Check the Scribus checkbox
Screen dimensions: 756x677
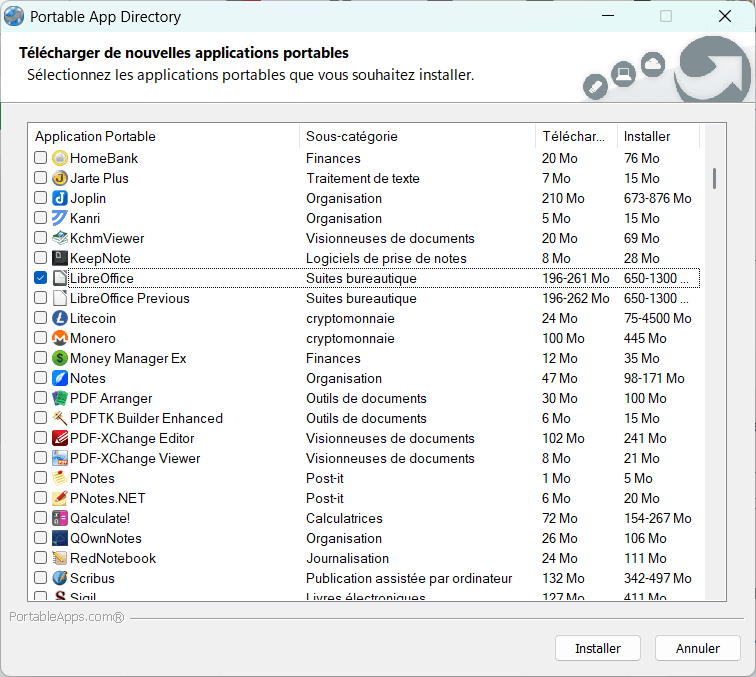point(40,578)
